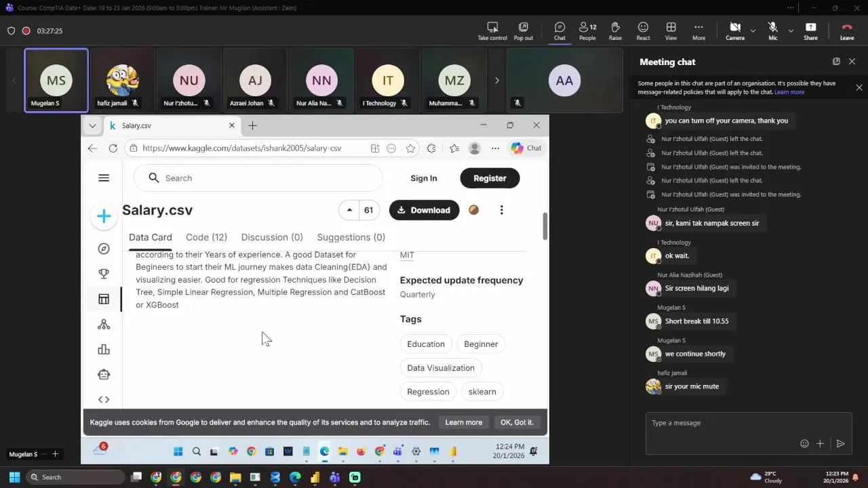Screen dimensions: 868x488
Task: Send the chat message
Action: click(840, 443)
